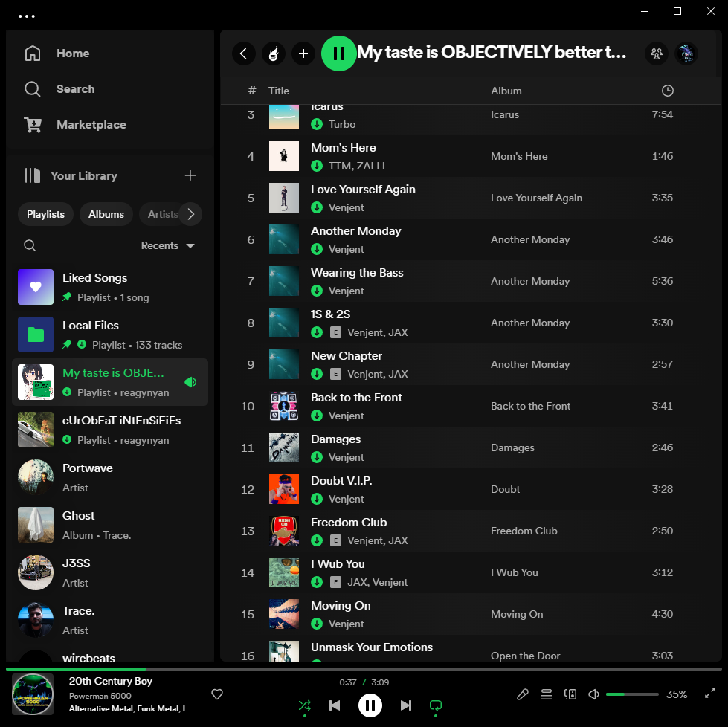Click the Back to the Front cover art

point(284,406)
